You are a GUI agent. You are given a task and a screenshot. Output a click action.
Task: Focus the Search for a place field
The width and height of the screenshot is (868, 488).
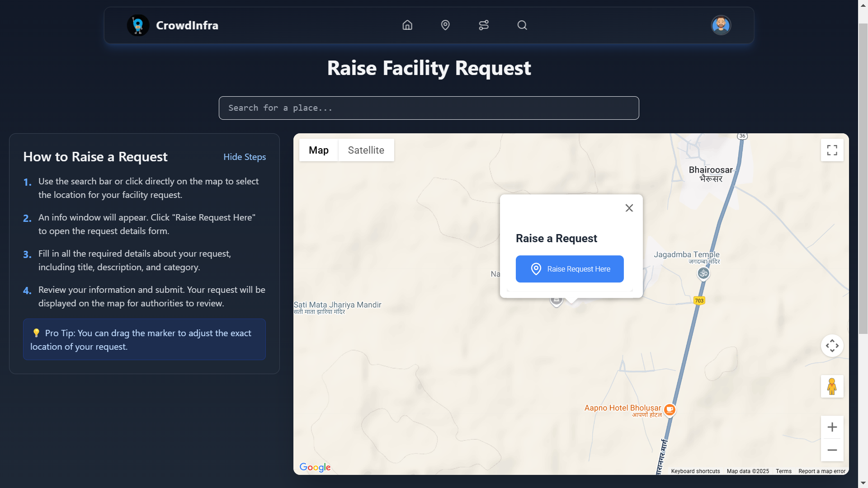coord(429,108)
